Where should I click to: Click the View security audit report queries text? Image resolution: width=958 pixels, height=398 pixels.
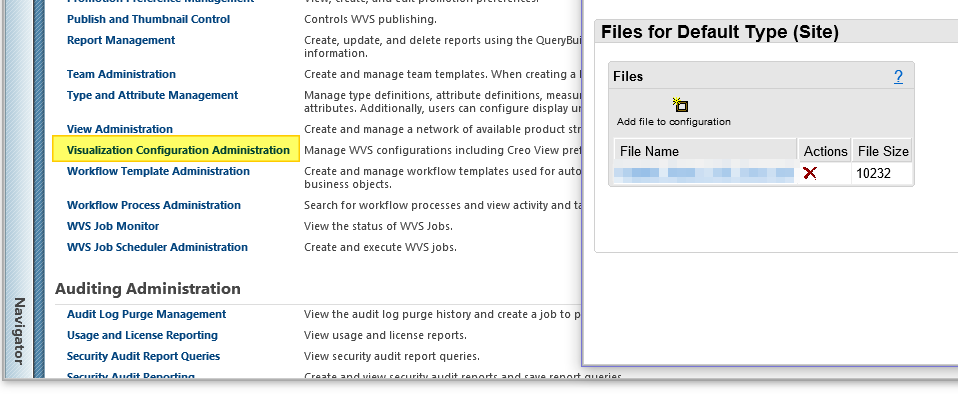(392, 356)
